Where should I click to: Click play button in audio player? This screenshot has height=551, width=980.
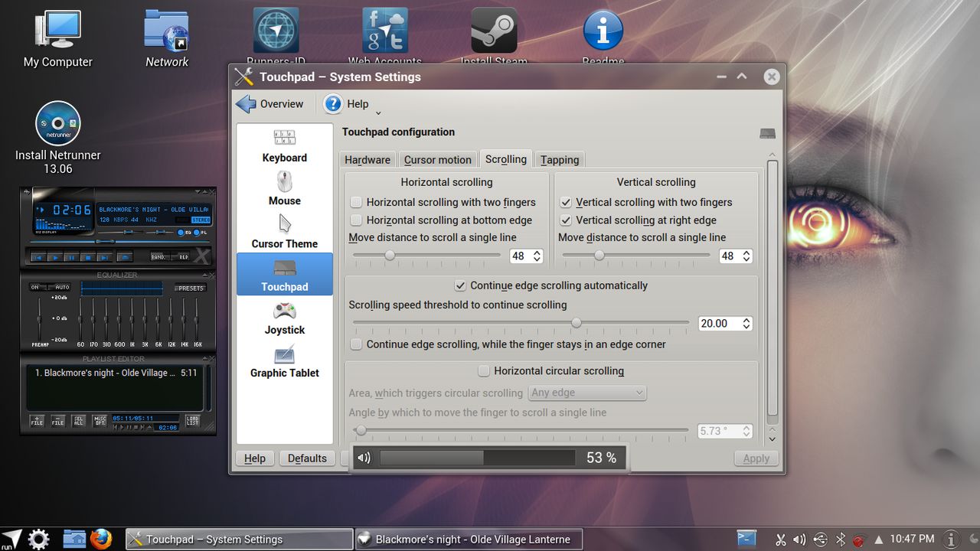pos(54,257)
